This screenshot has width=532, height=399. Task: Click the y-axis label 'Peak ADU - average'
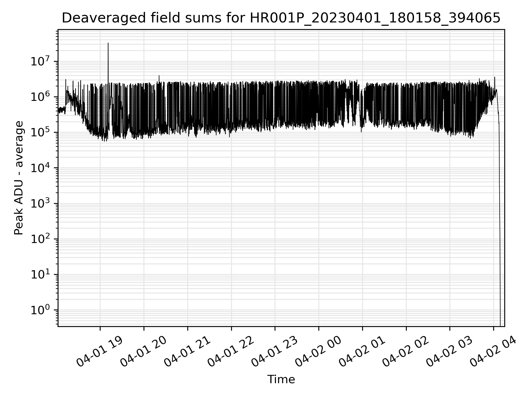(x=19, y=178)
